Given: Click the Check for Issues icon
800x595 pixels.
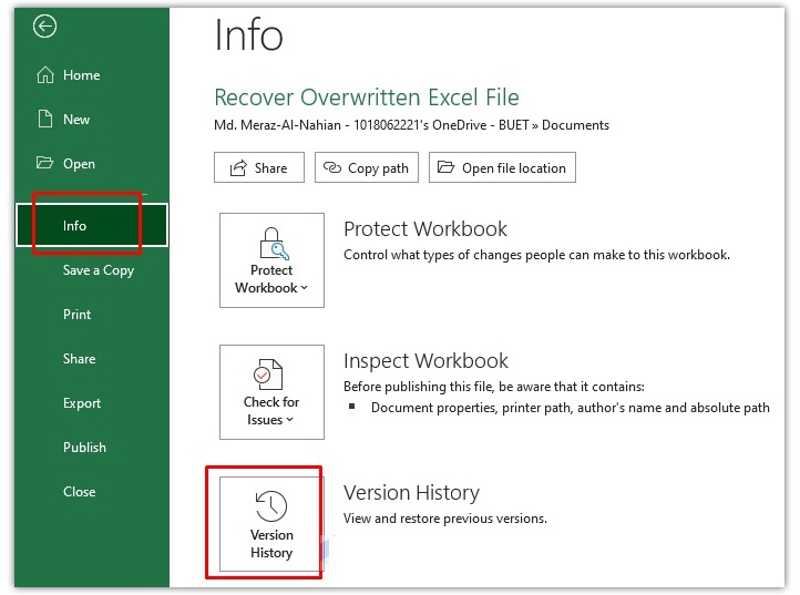Looking at the screenshot, I should (x=270, y=372).
